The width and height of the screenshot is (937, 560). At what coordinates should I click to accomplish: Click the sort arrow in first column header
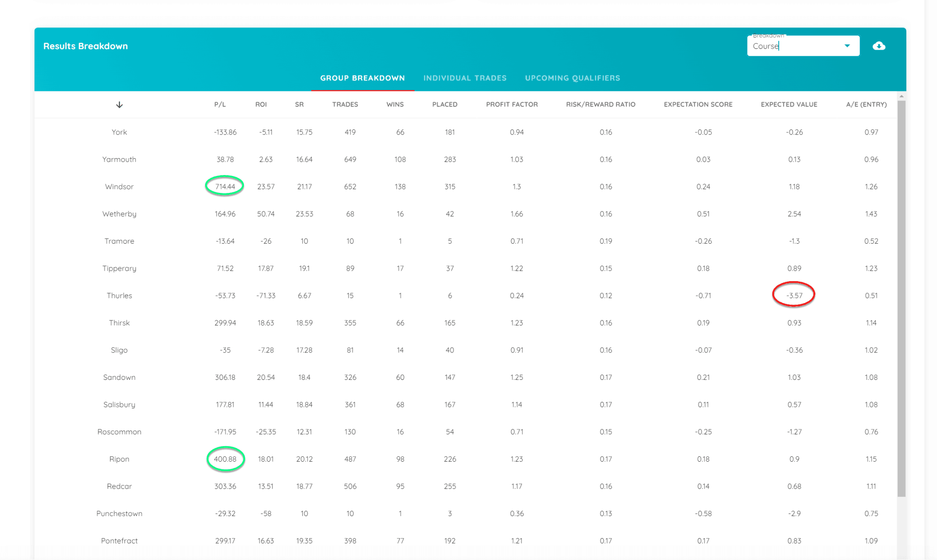pyautogui.click(x=119, y=105)
